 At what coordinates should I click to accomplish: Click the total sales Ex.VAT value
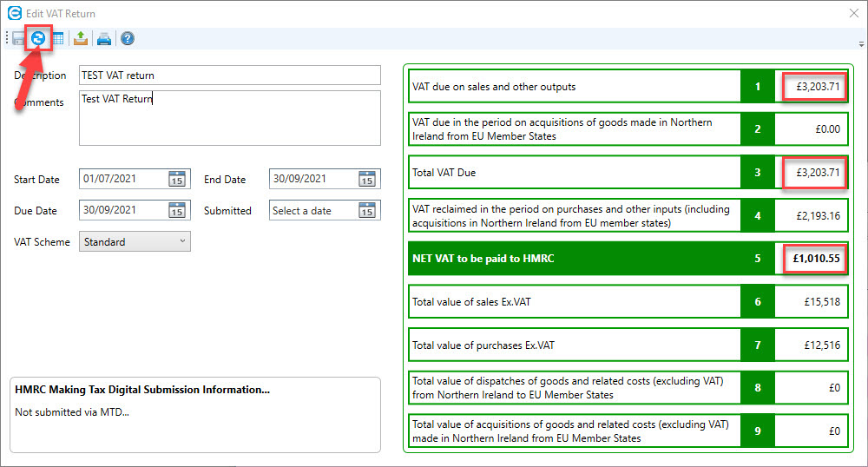[812, 301]
